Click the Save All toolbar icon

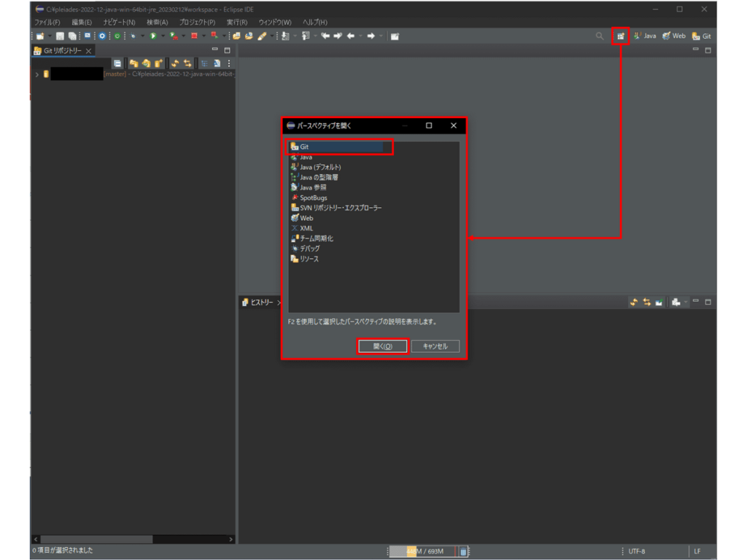point(72,36)
